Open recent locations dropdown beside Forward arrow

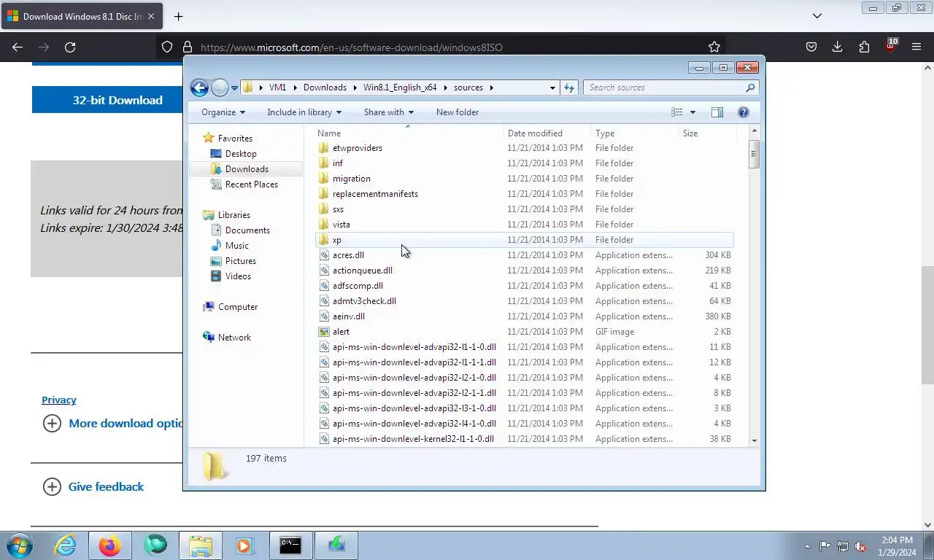coord(234,87)
